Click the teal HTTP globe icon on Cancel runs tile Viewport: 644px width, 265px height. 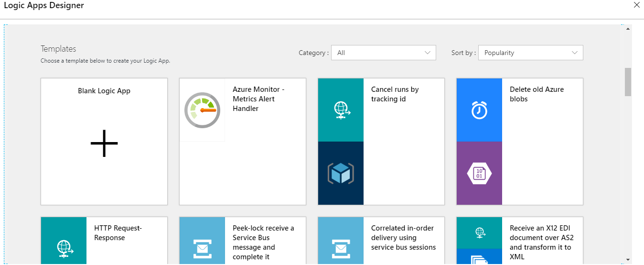341,110
